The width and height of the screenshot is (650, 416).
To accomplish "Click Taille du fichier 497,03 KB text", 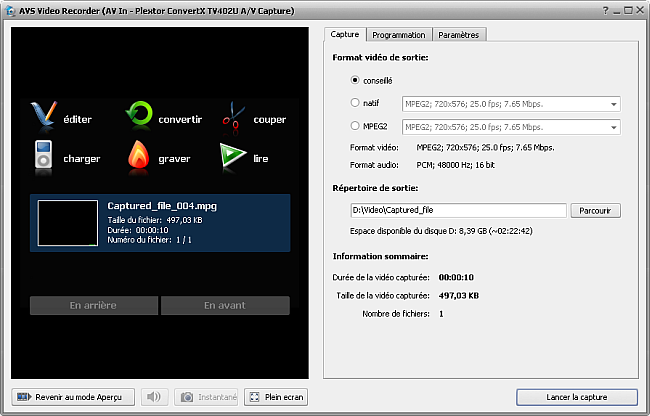I will point(155,220).
